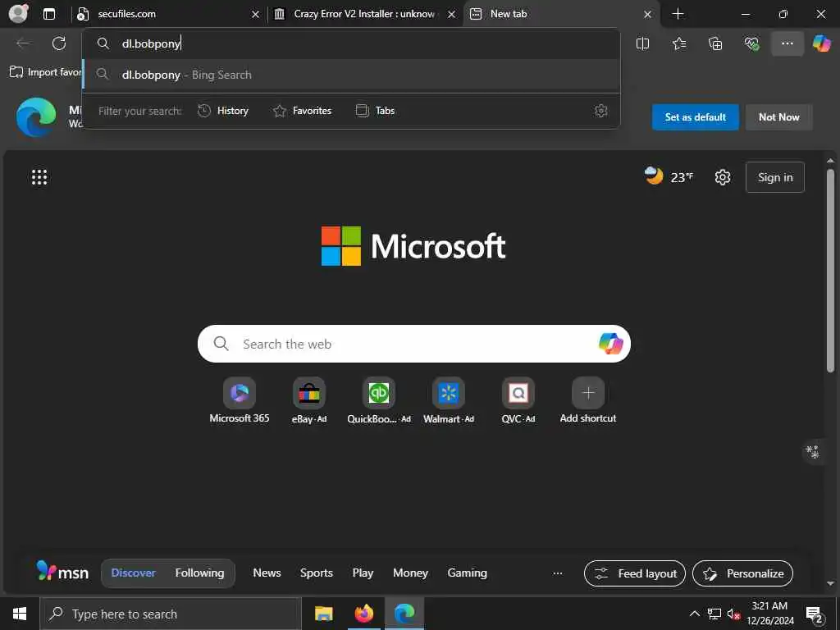Click the Copilot icon in web search box
This screenshot has width=840, height=630.
coord(610,344)
